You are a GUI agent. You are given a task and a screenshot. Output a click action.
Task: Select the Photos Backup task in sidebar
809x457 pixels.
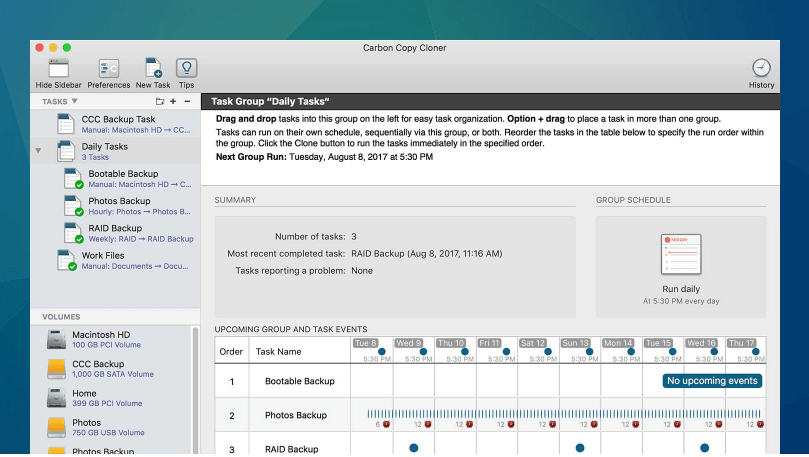tap(116, 206)
